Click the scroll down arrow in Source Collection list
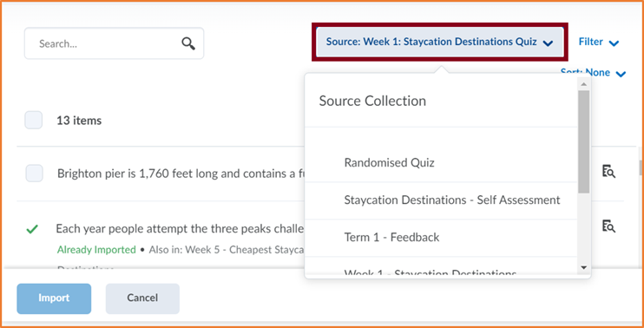The image size is (644, 328). pyautogui.click(x=583, y=267)
